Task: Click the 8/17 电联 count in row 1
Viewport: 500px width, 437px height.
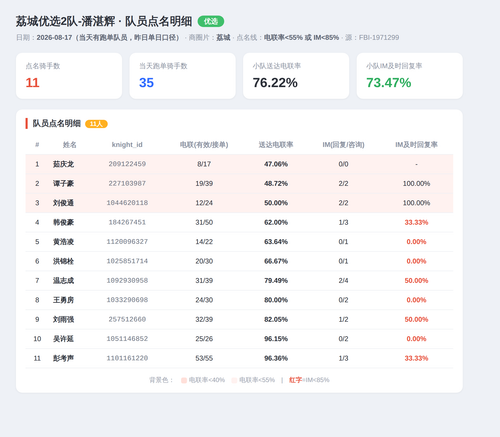Action: [x=204, y=164]
